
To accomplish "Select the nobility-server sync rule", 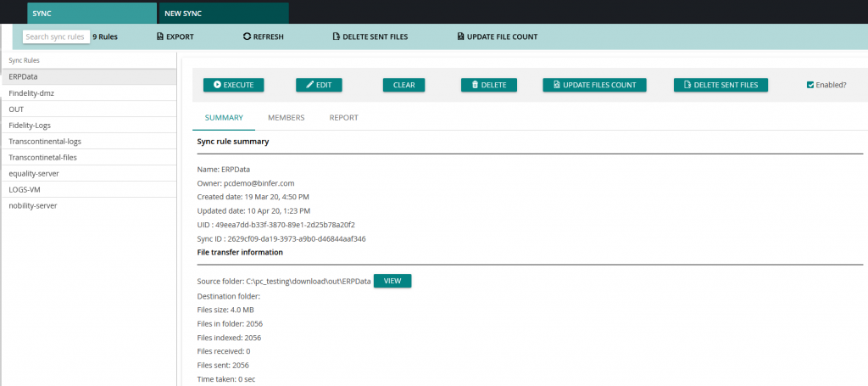I will pyautogui.click(x=88, y=205).
